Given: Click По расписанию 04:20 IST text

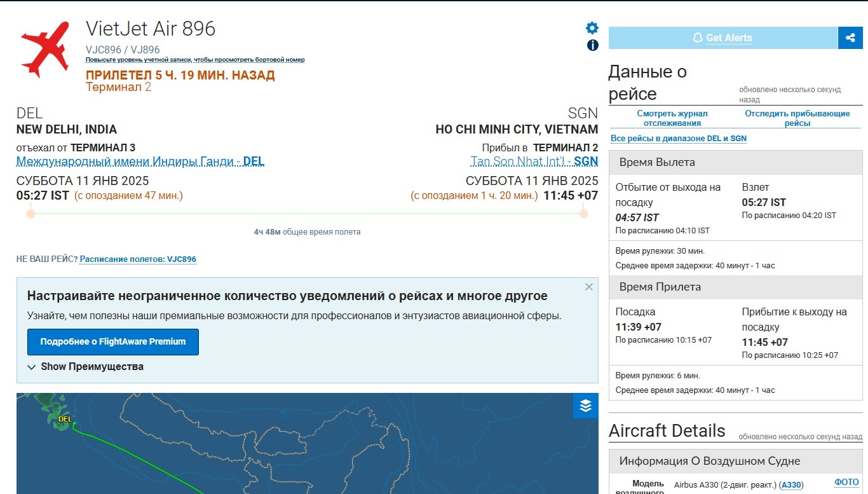Looking at the screenshot, I should (x=789, y=216).
